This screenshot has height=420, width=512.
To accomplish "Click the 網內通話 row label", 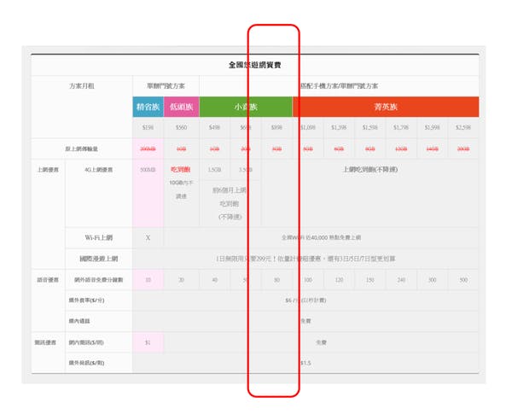I will (x=79, y=321).
